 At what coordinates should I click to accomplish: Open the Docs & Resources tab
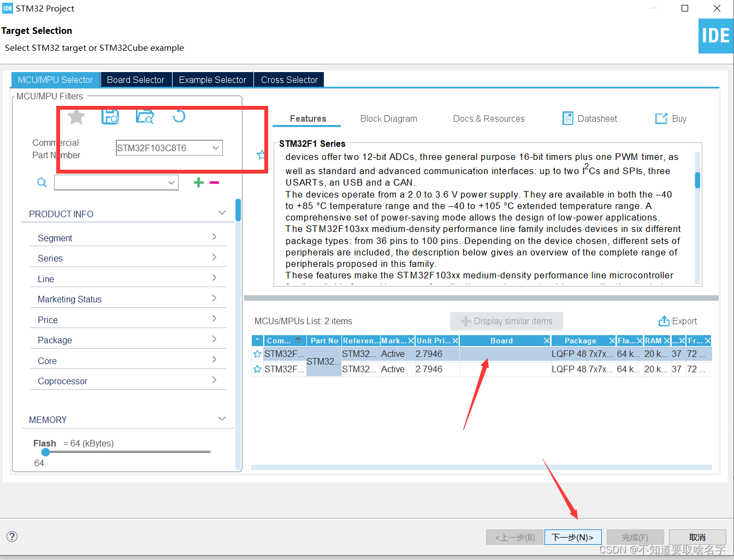(x=489, y=118)
